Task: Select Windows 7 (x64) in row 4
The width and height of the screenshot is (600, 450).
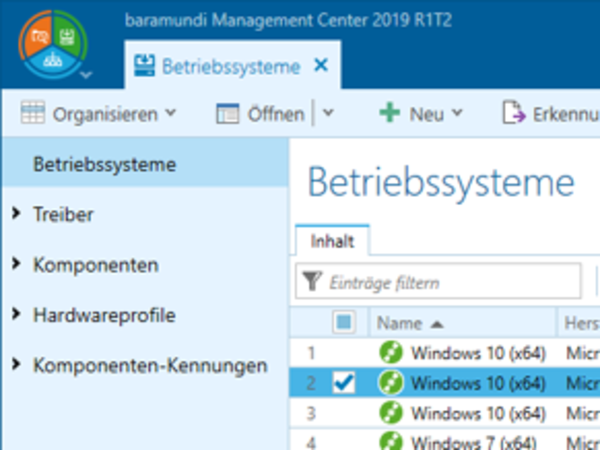Action: [x=474, y=443]
